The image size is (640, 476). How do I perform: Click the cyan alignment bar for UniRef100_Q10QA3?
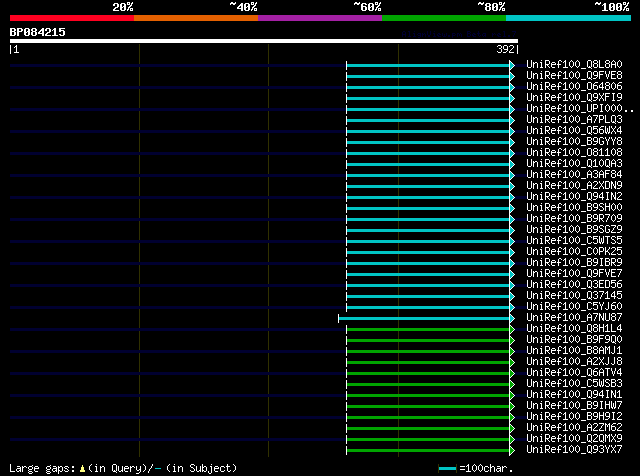[428, 165]
